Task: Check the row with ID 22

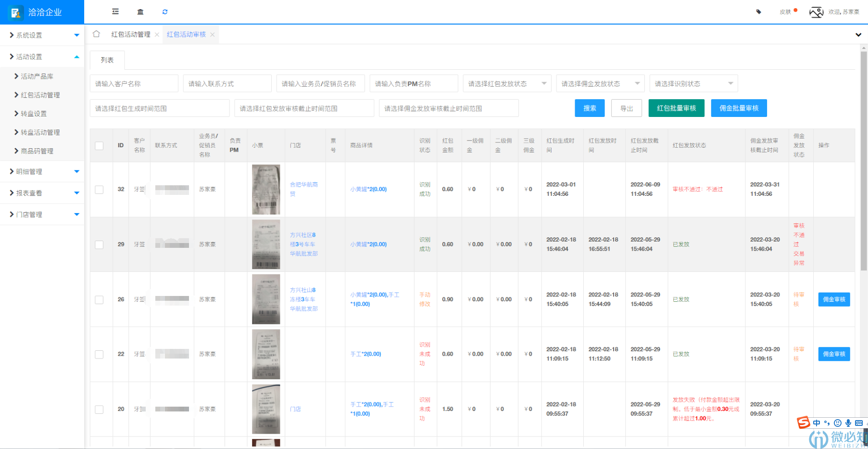Action: [x=99, y=355]
